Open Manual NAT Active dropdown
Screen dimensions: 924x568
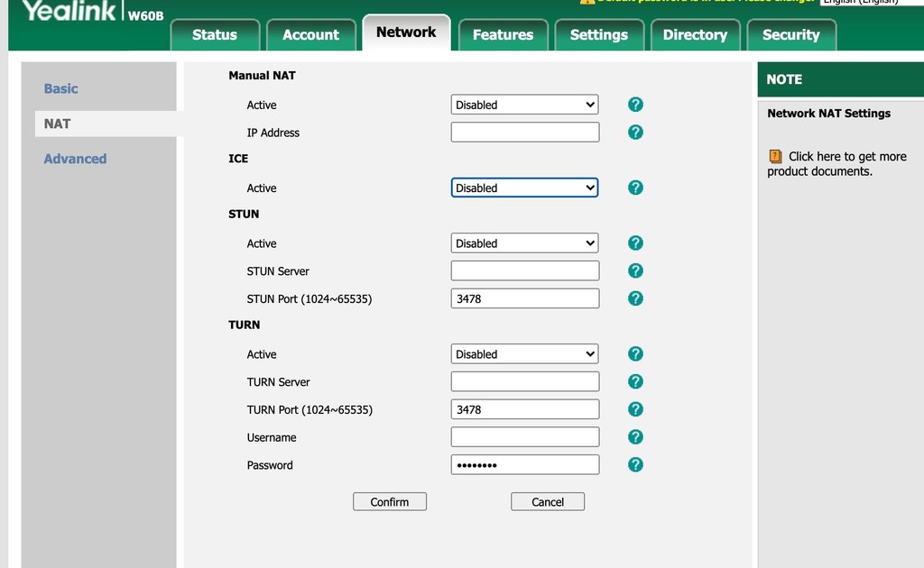[x=524, y=105]
